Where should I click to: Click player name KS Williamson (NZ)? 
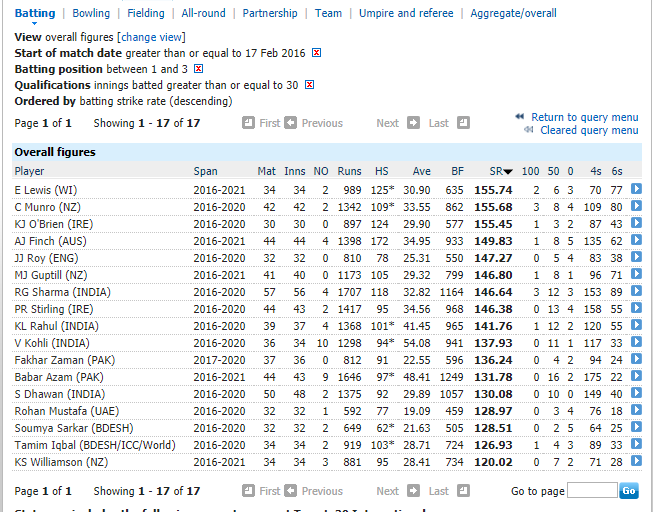coord(61,462)
